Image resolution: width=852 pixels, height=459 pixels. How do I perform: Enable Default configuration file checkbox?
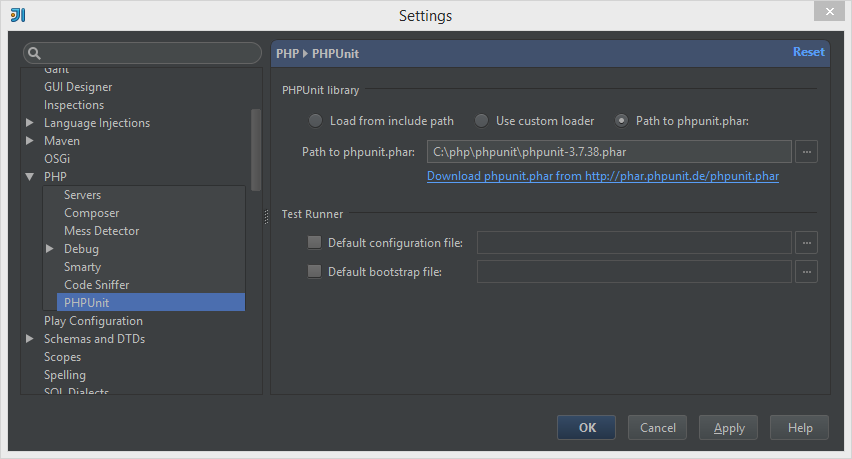coord(315,242)
